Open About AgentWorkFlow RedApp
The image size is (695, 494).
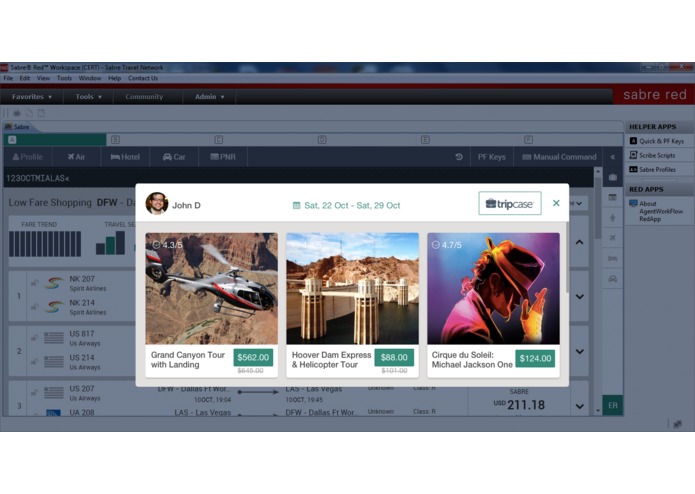tap(657, 211)
